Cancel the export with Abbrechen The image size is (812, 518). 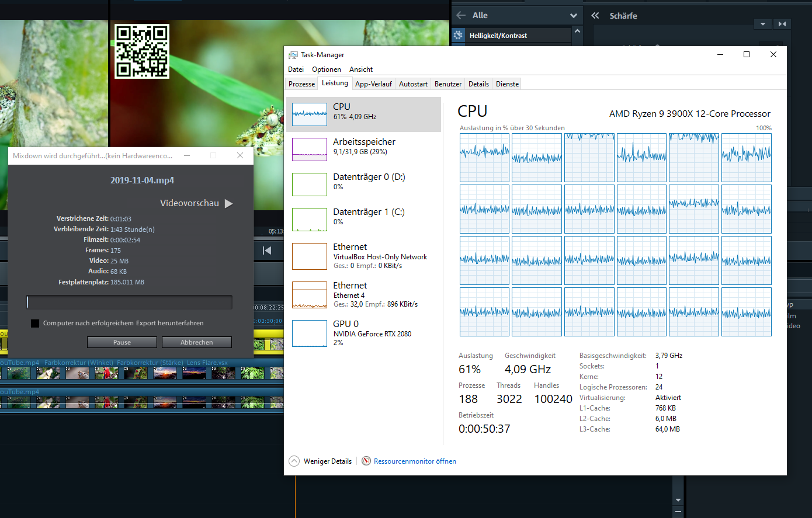point(197,342)
